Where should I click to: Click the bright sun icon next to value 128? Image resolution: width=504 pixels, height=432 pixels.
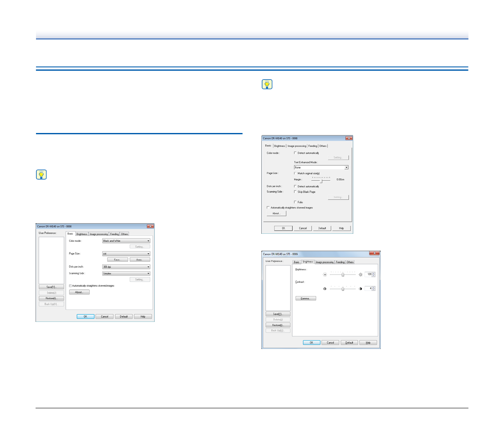[x=361, y=274]
